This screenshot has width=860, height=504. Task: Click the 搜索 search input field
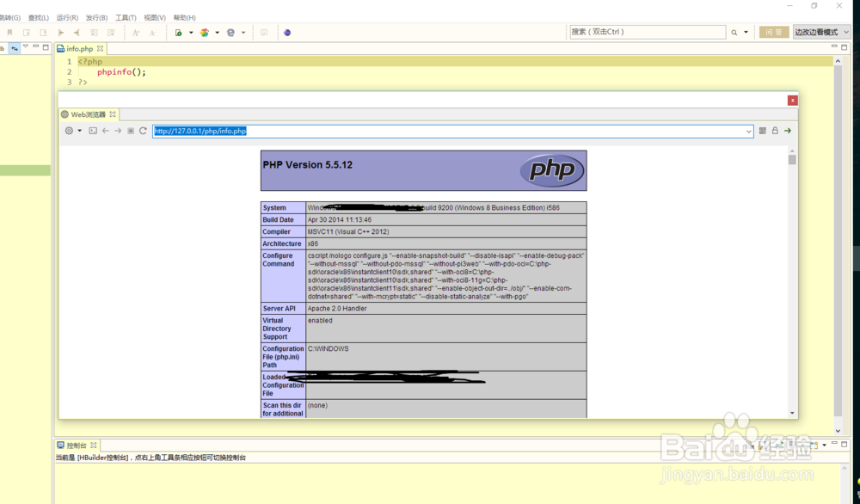[x=648, y=32]
